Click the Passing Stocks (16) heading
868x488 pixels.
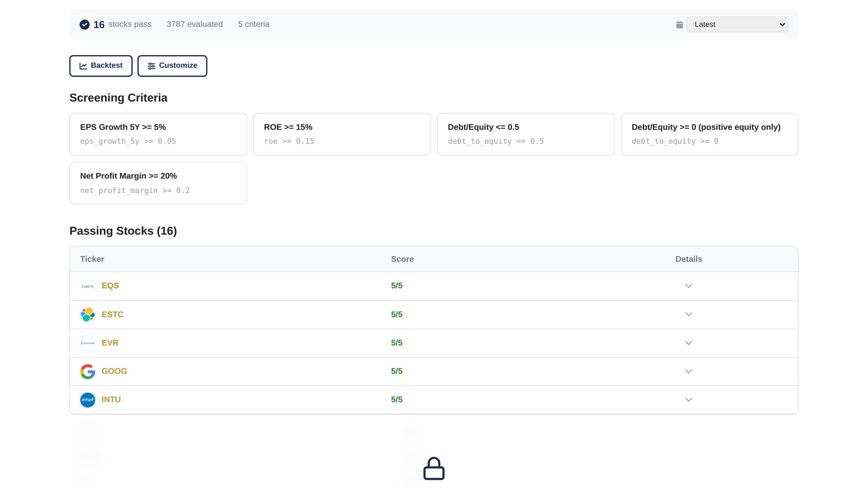click(x=123, y=231)
